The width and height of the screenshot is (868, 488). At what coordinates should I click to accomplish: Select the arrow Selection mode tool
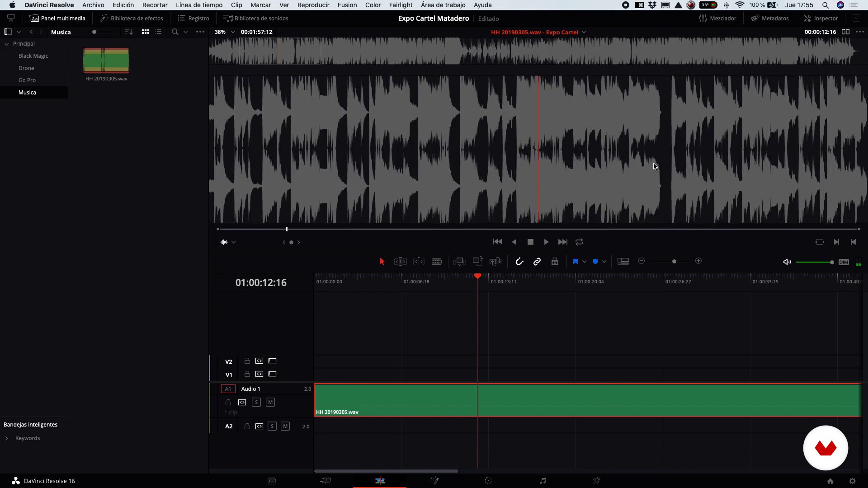click(382, 262)
